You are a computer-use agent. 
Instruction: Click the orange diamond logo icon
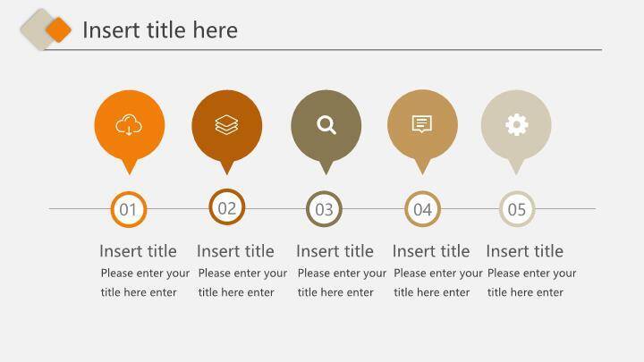click(58, 29)
